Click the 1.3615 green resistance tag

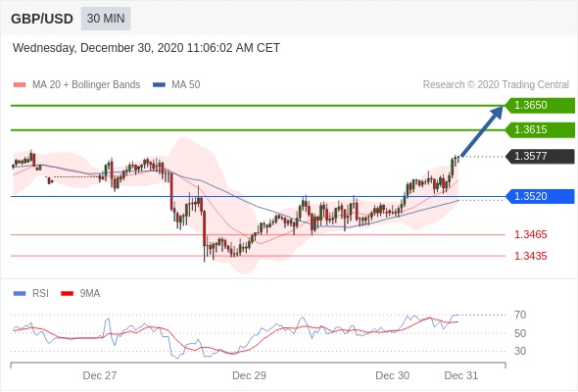pyautogui.click(x=540, y=129)
